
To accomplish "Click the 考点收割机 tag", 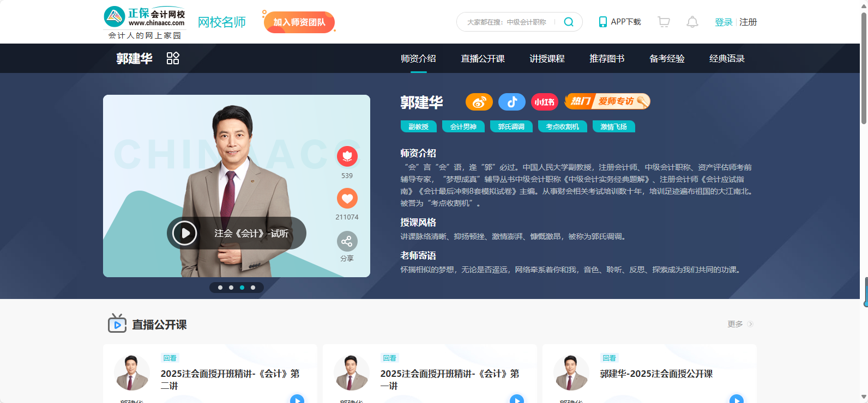I will pyautogui.click(x=562, y=126).
